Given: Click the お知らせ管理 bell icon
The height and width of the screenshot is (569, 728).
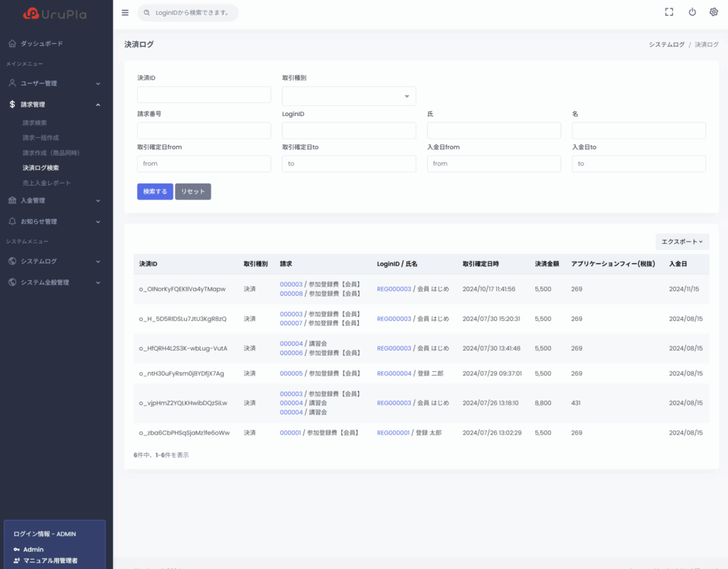Looking at the screenshot, I should click(12, 221).
